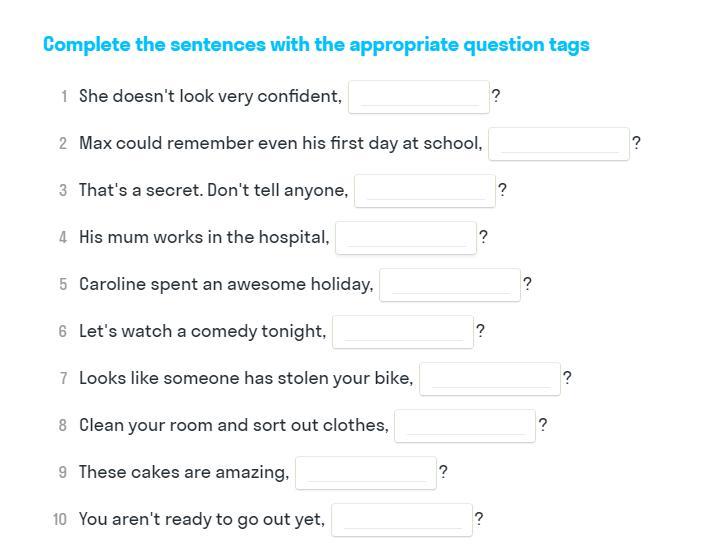Click the sentence text starting 'Max could remember'
720x557 pixels.
point(280,144)
